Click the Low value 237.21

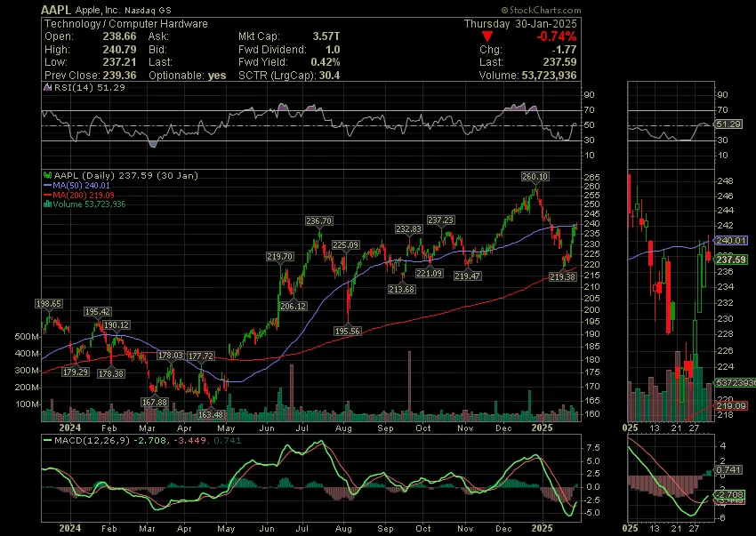pos(119,61)
